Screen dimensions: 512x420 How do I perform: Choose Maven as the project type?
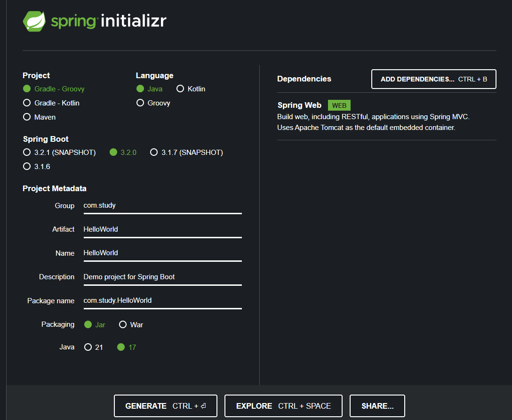[39, 117]
